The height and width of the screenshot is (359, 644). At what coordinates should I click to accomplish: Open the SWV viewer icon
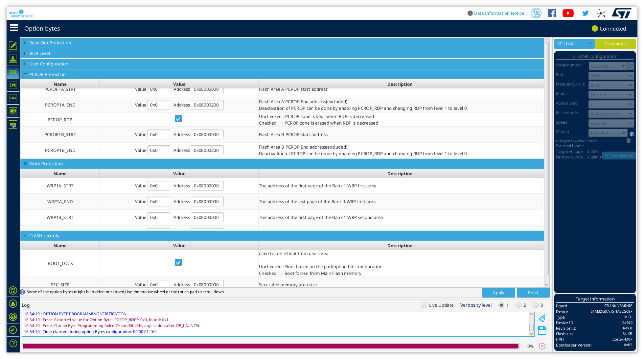[x=13, y=98]
